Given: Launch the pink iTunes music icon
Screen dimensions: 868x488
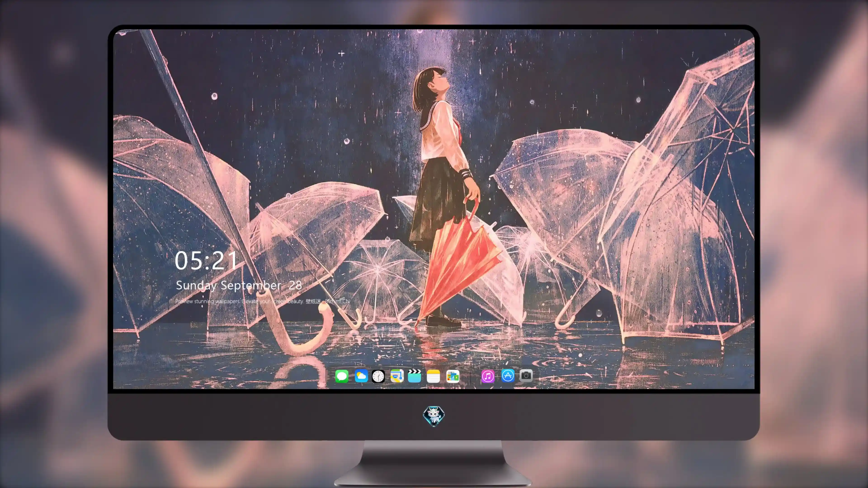Looking at the screenshot, I should [x=488, y=376].
